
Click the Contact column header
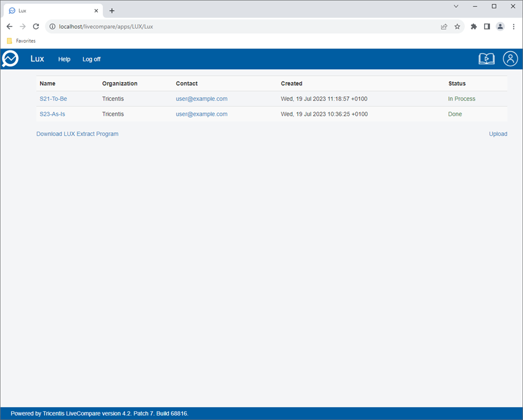pos(187,83)
